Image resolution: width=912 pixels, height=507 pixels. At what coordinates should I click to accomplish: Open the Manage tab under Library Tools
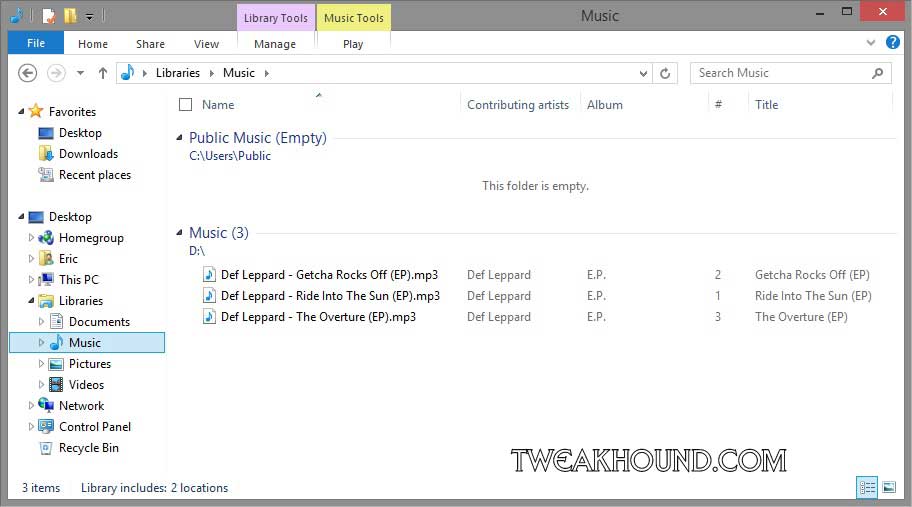pyautogui.click(x=275, y=44)
